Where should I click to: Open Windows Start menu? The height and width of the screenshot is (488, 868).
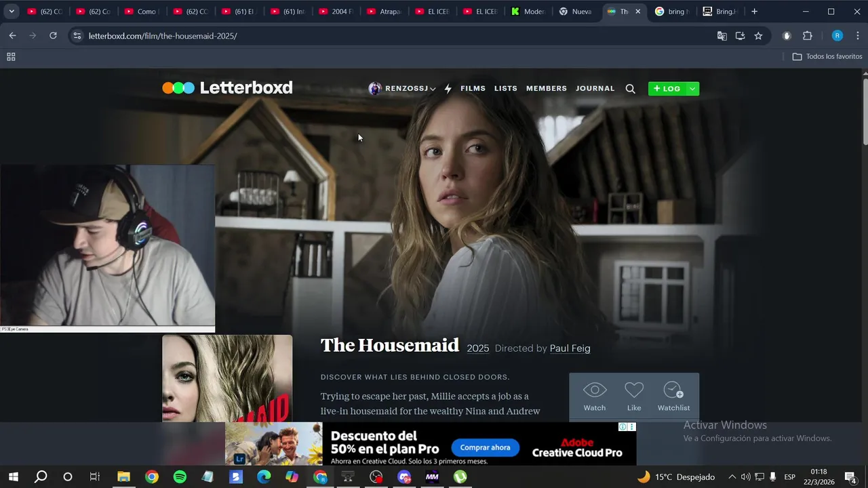(x=13, y=476)
